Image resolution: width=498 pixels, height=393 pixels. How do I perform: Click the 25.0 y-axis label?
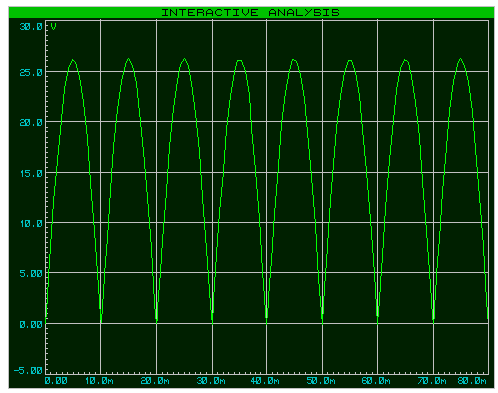(31, 73)
